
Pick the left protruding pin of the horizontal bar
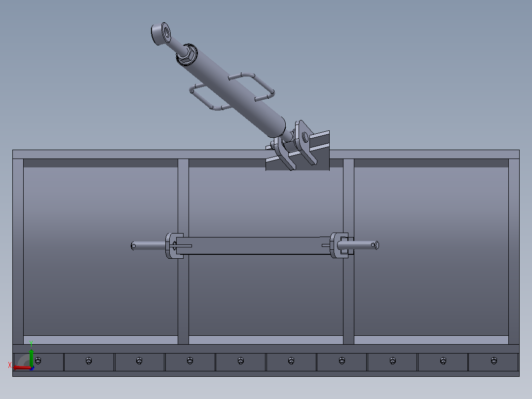coord(149,245)
